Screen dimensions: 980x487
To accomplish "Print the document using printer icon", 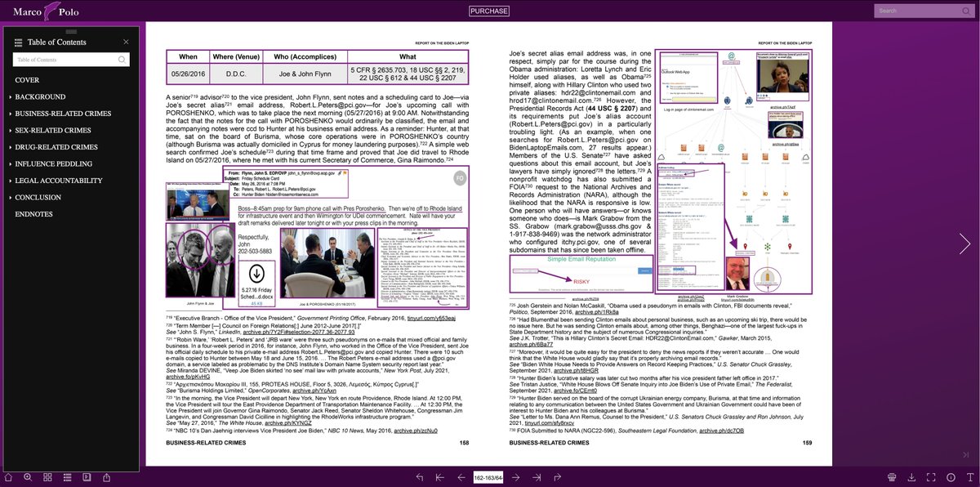I will [x=892, y=476].
